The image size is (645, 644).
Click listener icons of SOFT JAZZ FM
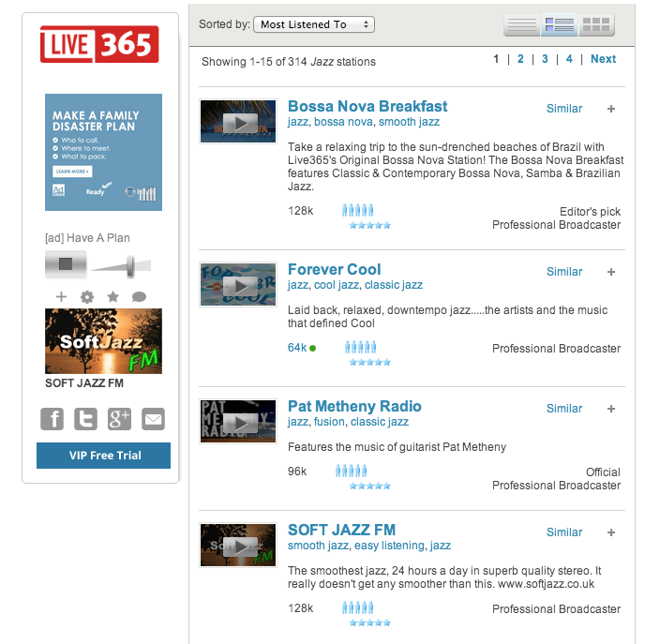(x=358, y=607)
